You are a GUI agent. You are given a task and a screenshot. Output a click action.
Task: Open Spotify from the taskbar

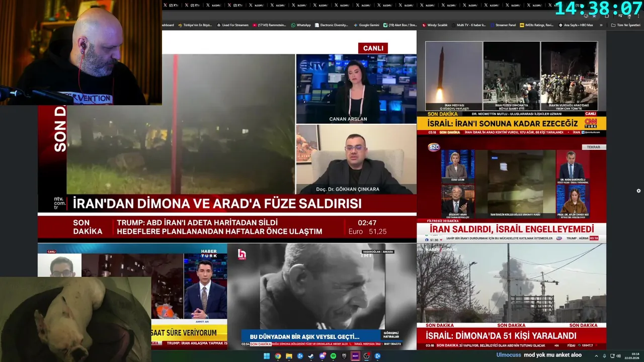[333, 356]
